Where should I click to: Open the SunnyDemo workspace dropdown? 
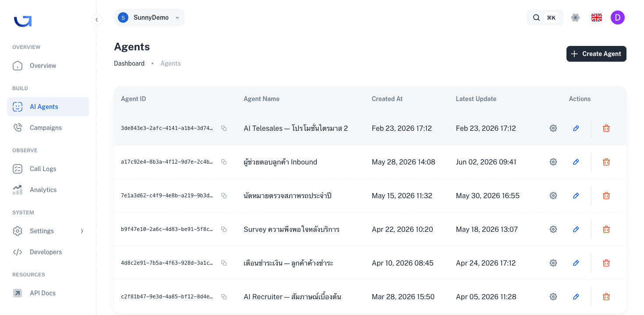click(149, 17)
